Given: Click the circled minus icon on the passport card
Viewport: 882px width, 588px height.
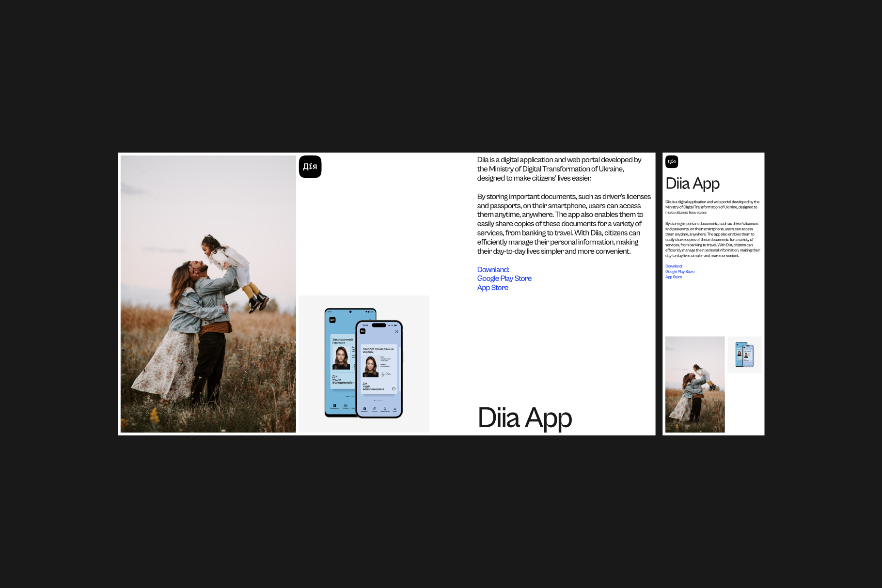Looking at the screenshot, I should coord(394,388).
